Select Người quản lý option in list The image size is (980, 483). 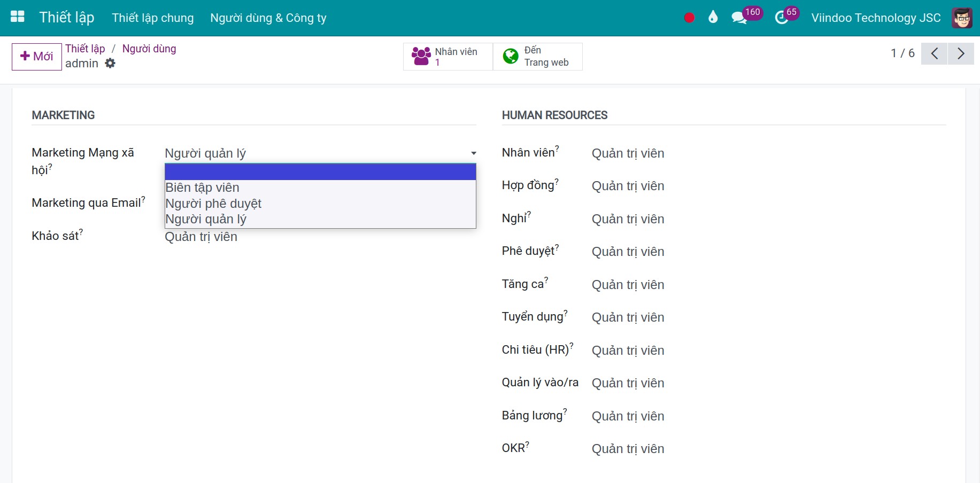320,219
